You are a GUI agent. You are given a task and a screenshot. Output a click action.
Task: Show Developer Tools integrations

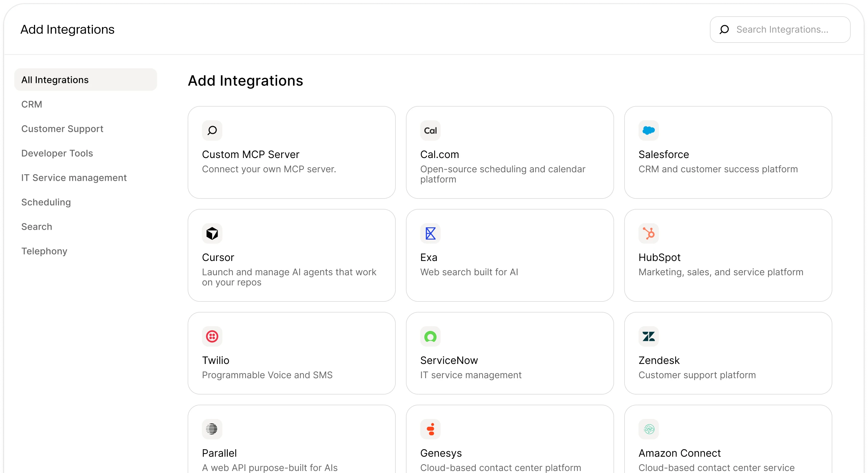click(57, 153)
